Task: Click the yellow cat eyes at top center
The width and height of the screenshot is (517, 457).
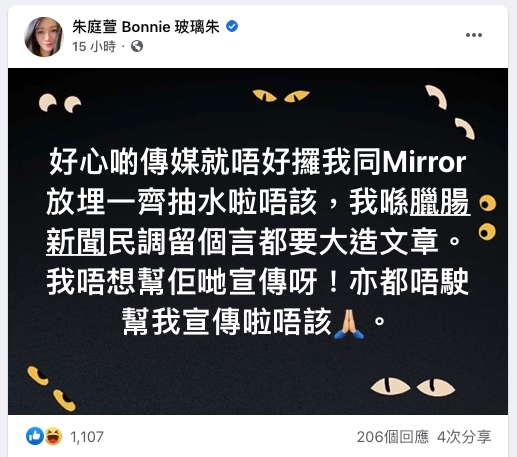Action: (x=281, y=95)
